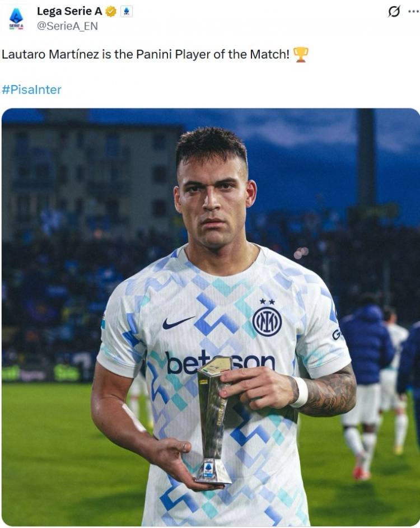
Task: Click the Nike swoosh on the jersey
Action: tap(178, 323)
